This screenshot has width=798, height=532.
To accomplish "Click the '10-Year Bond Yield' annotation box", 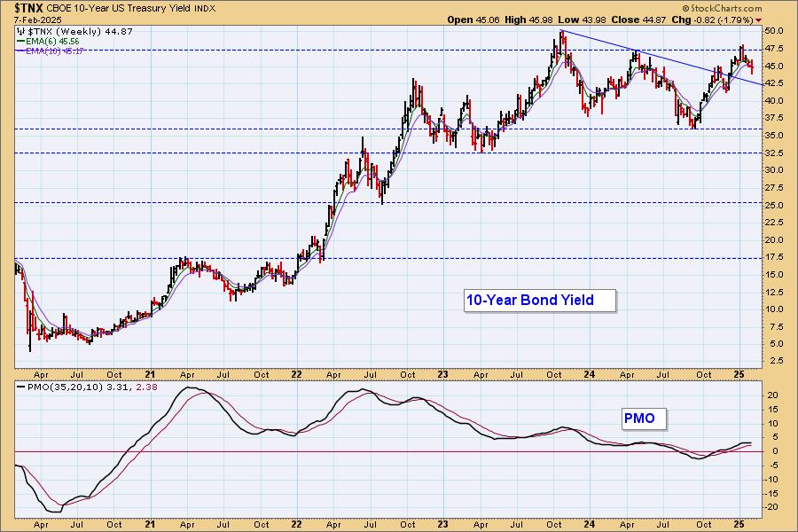I will pyautogui.click(x=540, y=301).
